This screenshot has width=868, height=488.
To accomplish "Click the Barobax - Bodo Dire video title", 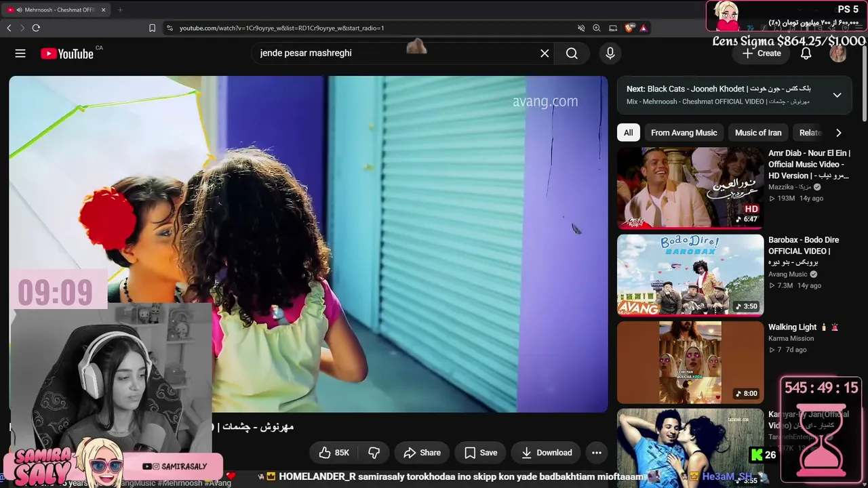I will point(804,251).
